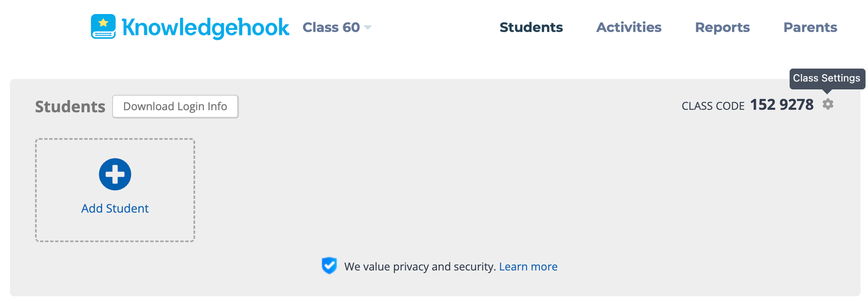Click the CLASS CODE label
The image size is (868, 297).
(713, 106)
